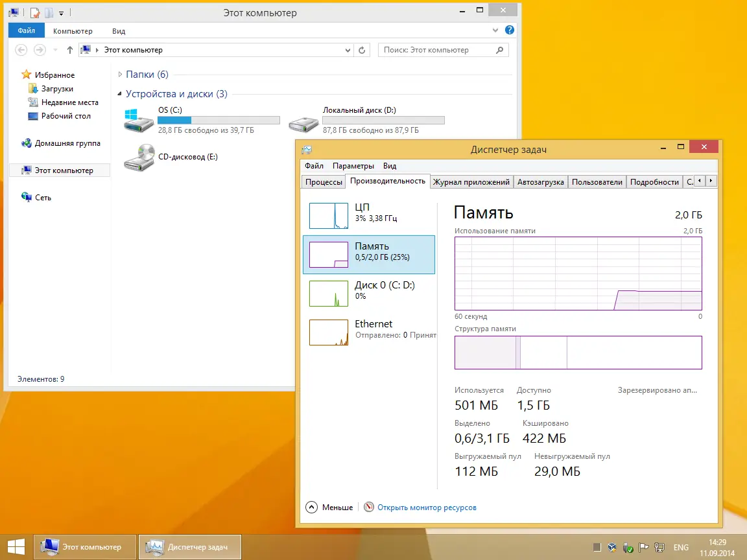Expand the Папки (6) group

120,75
